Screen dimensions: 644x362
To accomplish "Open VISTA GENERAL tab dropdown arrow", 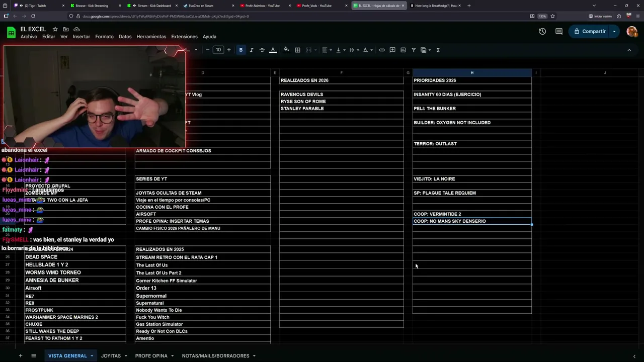I will (x=92, y=355).
